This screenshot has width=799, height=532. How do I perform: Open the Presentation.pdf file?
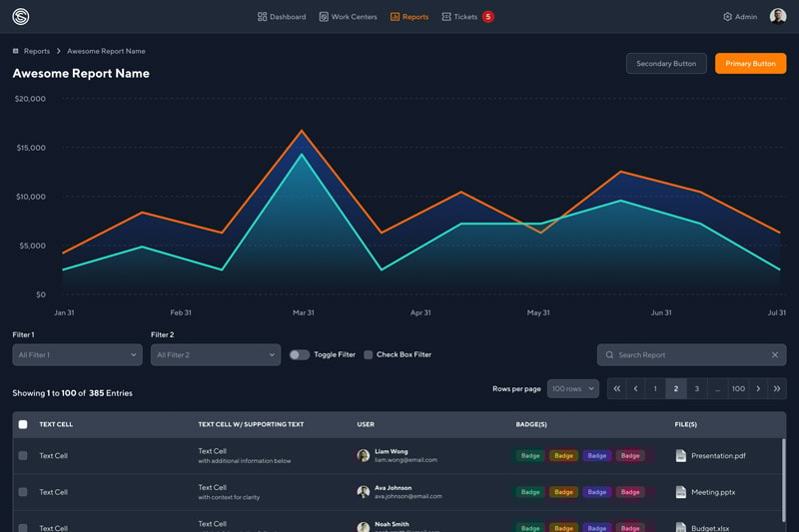pyautogui.click(x=717, y=456)
